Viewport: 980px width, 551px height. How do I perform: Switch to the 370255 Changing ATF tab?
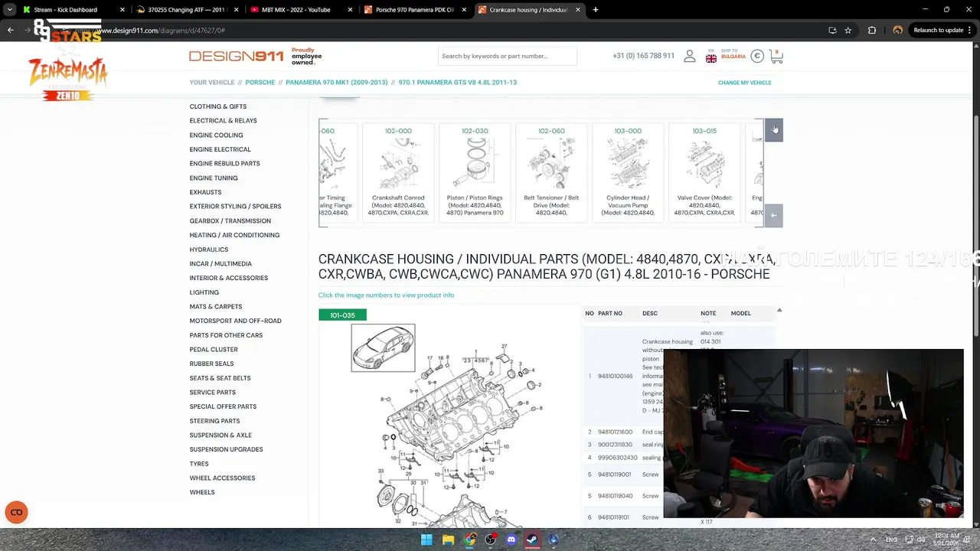187,10
